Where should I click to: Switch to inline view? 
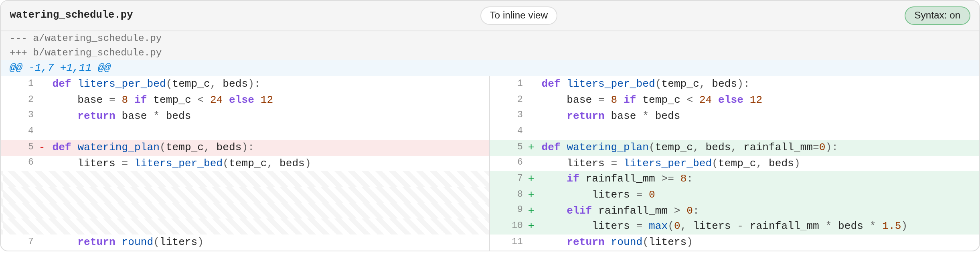tap(518, 16)
